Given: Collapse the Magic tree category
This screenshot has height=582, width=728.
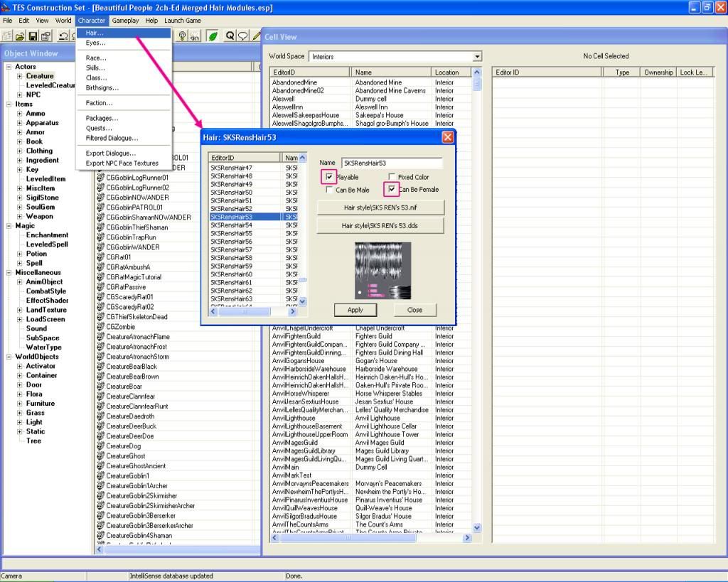Looking at the screenshot, I should pyautogui.click(x=9, y=226).
